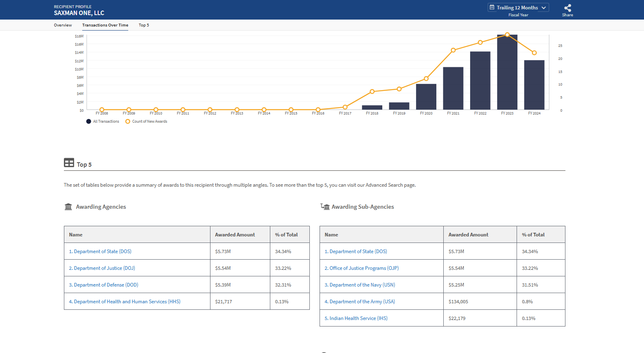Image resolution: width=644 pixels, height=353 pixels.
Task: Open Department of Defense (DOD) link
Action: coord(103,285)
